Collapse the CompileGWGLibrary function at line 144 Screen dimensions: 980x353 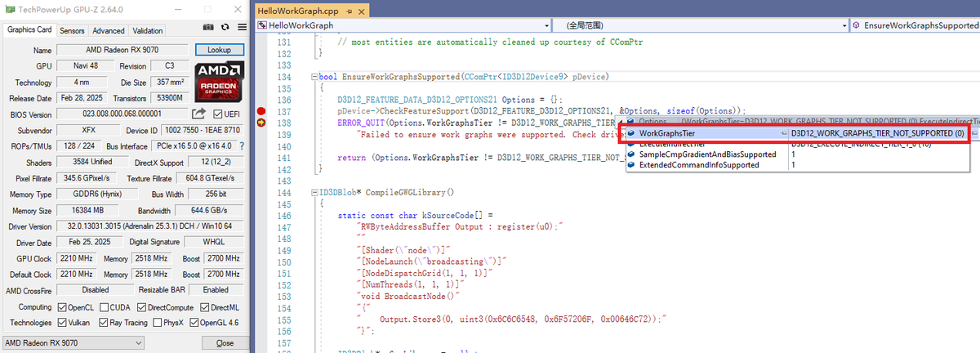(x=313, y=192)
